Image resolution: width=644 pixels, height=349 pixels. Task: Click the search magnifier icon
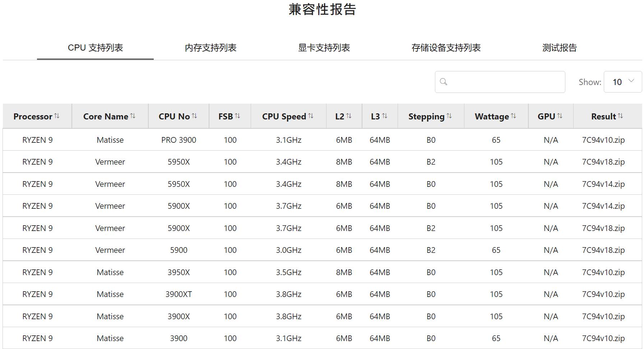(444, 82)
